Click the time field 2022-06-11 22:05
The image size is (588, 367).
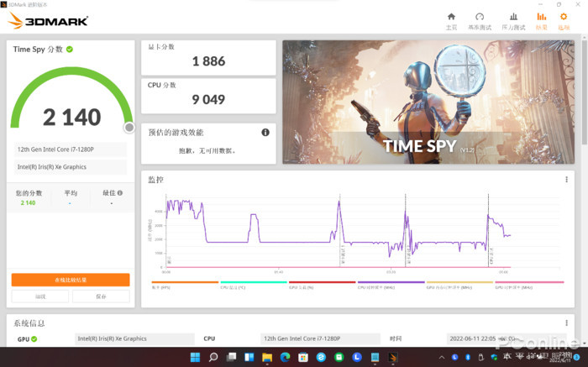[x=507, y=338]
